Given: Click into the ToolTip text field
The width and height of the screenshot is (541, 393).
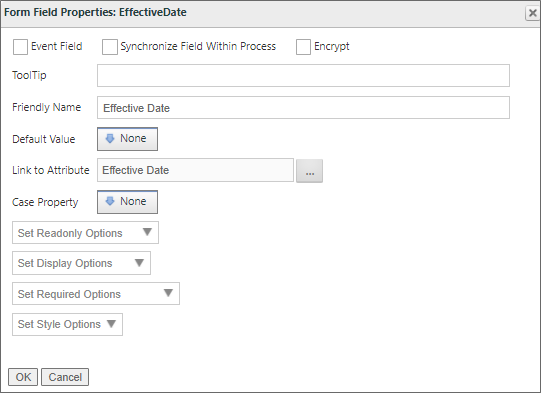Looking at the screenshot, I should 303,76.
